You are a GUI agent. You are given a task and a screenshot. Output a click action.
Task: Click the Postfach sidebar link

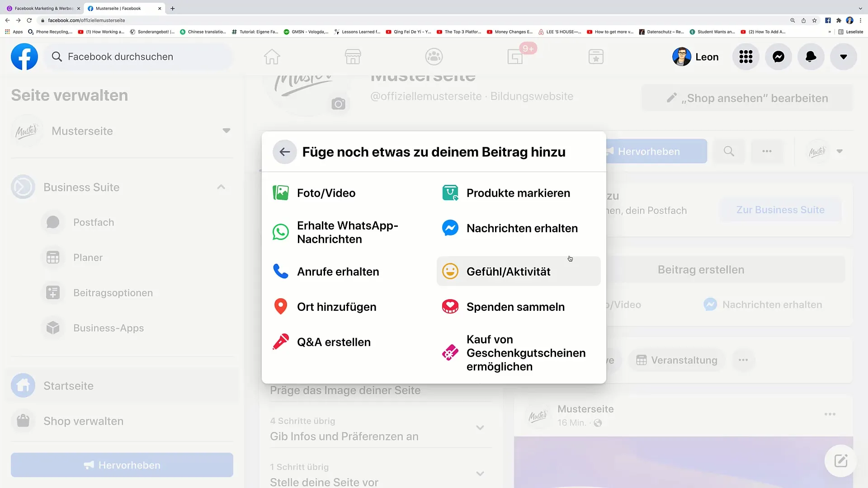93,222
